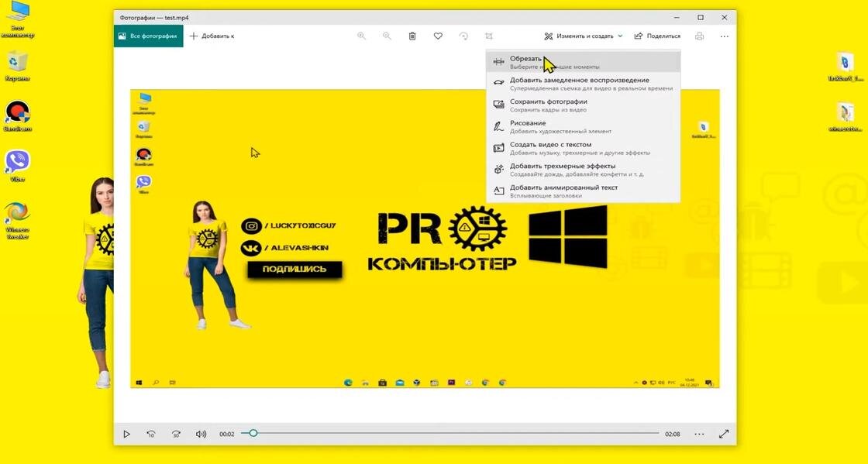Click the zoom in magnifier icon
Image resolution: width=868 pixels, height=464 pixels.
(x=361, y=36)
